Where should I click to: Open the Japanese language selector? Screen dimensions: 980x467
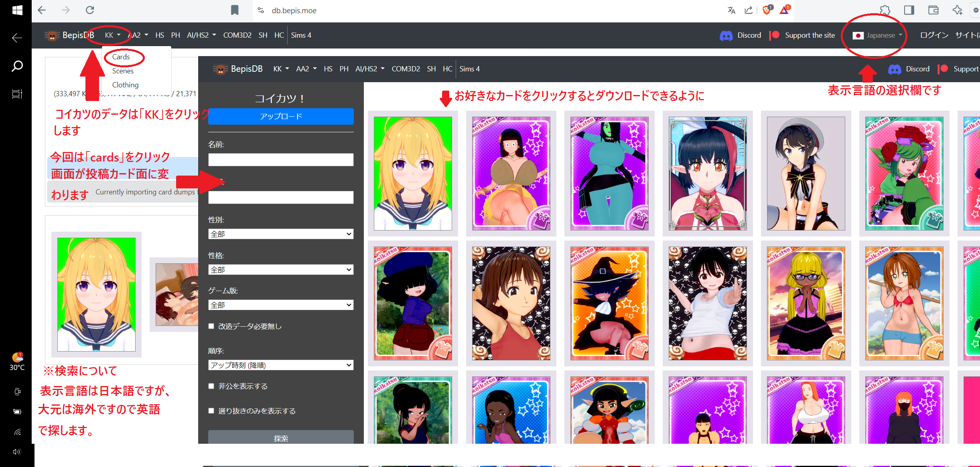(x=877, y=35)
